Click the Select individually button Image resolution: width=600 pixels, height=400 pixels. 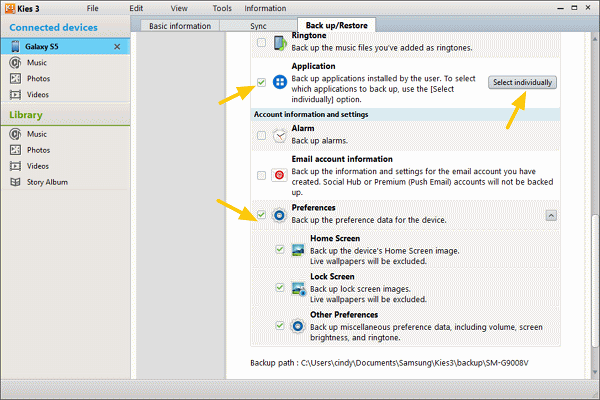[x=522, y=82]
